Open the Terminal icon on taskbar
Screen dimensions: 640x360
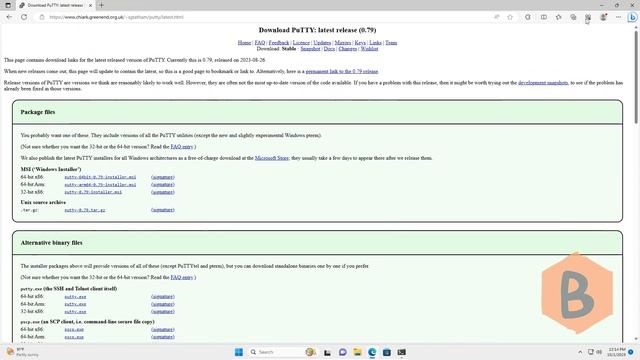pyautogui.click(x=402, y=352)
